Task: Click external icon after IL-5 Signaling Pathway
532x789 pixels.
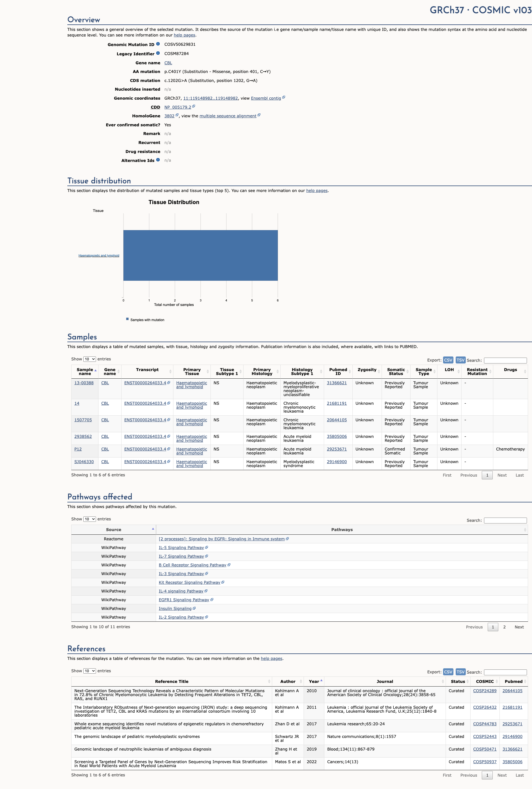Action: click(207, 547)
